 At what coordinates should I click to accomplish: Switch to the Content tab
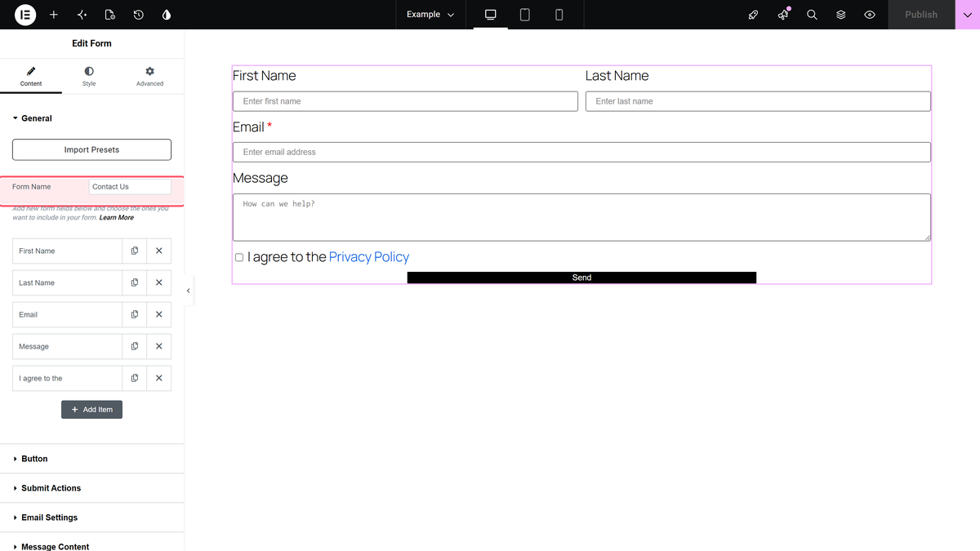[31, 76]
